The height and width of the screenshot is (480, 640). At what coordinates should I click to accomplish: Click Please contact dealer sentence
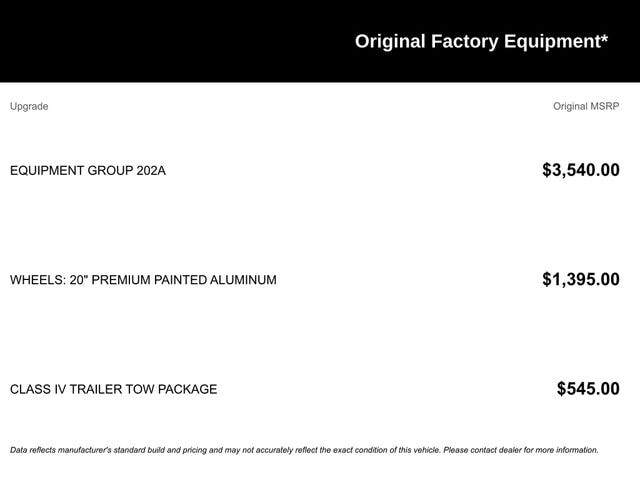[x=521, y=450]
